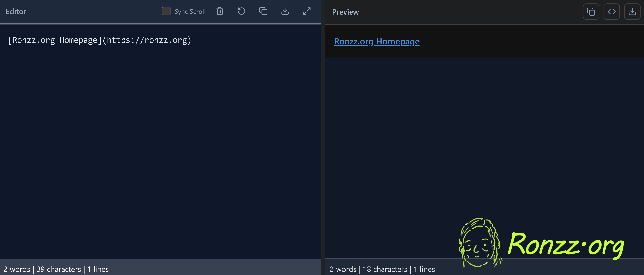644x275 pixels.
Task: Click the Preview panel title
Action: pyautogui.click(x=345, y=12)
